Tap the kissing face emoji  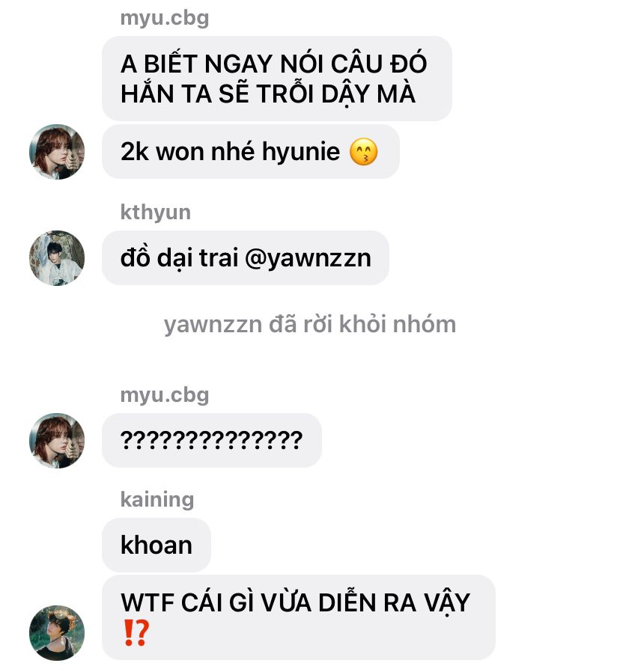(x=364, y=152)
